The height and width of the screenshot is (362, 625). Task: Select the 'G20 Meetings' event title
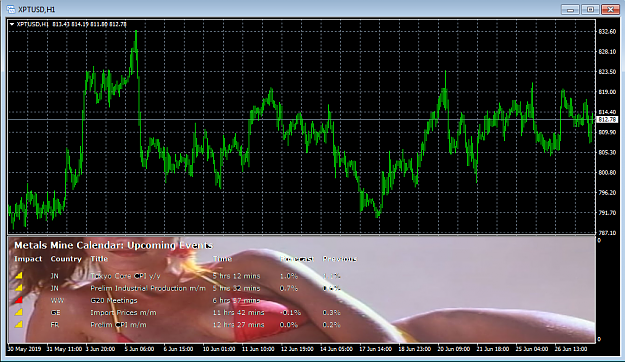point(114,300)
